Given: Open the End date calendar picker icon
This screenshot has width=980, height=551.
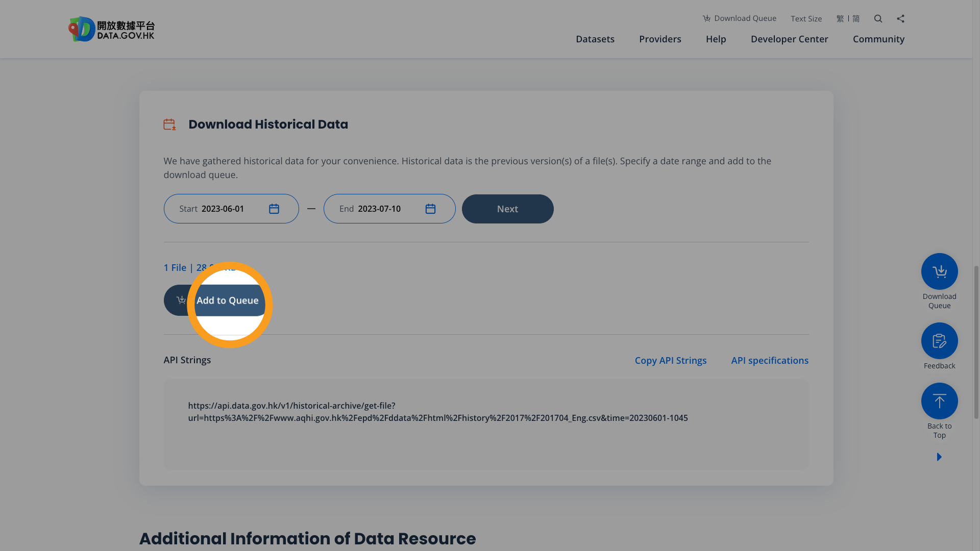Looking at the screenshot, I should point(430,209).
